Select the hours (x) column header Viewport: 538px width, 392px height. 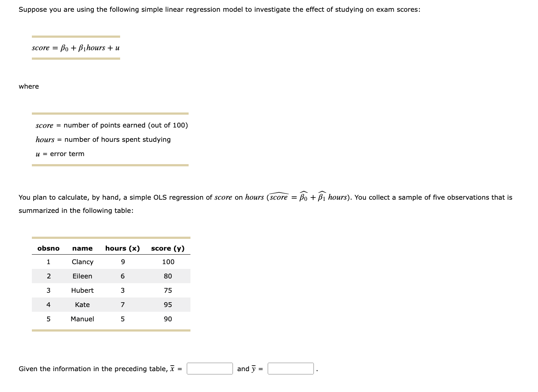point(122,248)
